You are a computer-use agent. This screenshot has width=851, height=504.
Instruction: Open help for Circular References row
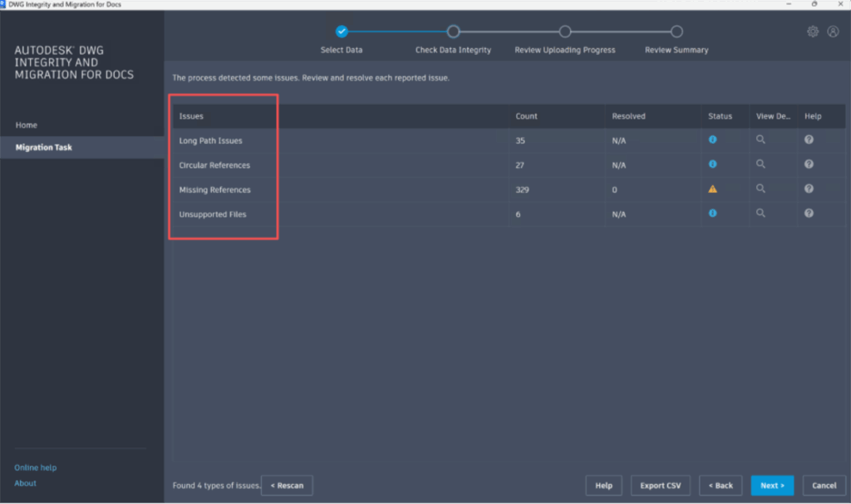point(809,164)
